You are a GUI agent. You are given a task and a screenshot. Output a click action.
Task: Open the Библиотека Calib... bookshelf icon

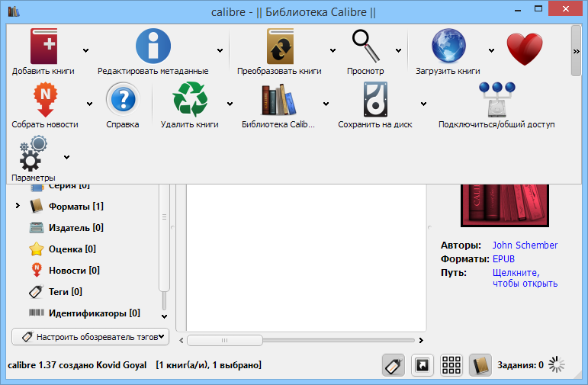pyautogui.click(x=278, y=100)
